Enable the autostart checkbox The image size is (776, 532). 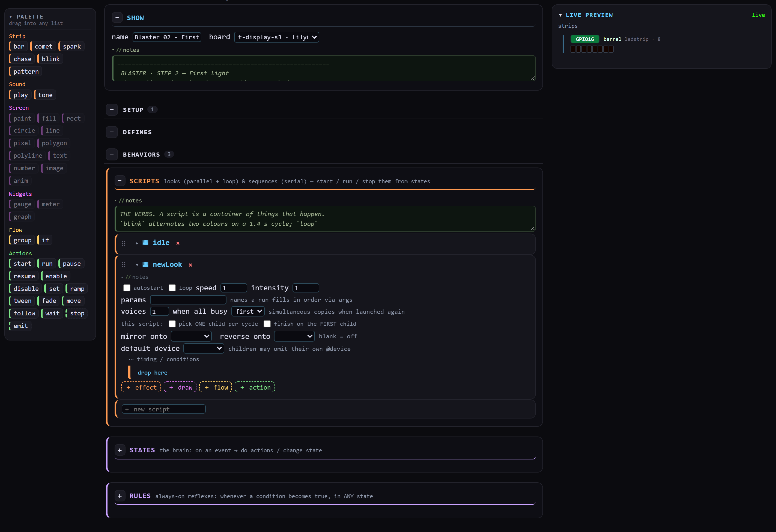click(127, 288)
